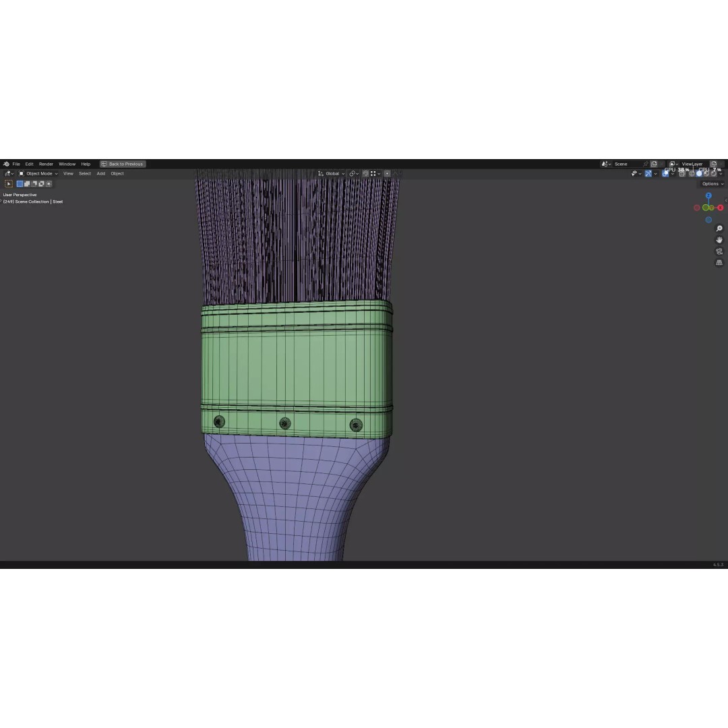Open the view layer browse dropdown
The image size is (728, 728).
[x=673, y=164]
